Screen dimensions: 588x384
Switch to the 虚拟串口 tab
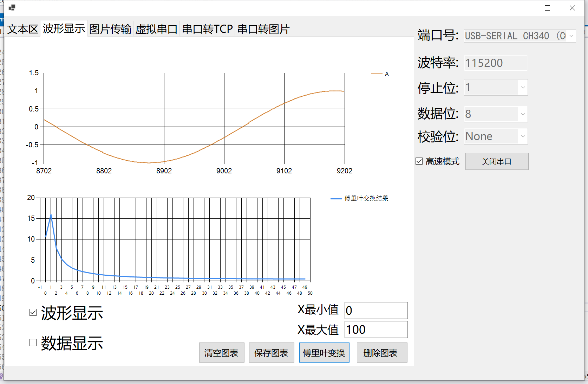click(x=156, y=29)
